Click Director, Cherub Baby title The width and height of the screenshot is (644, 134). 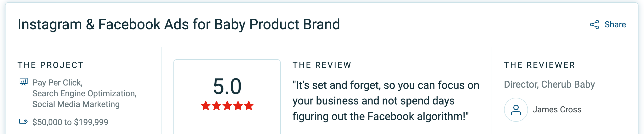click(549, 84)
